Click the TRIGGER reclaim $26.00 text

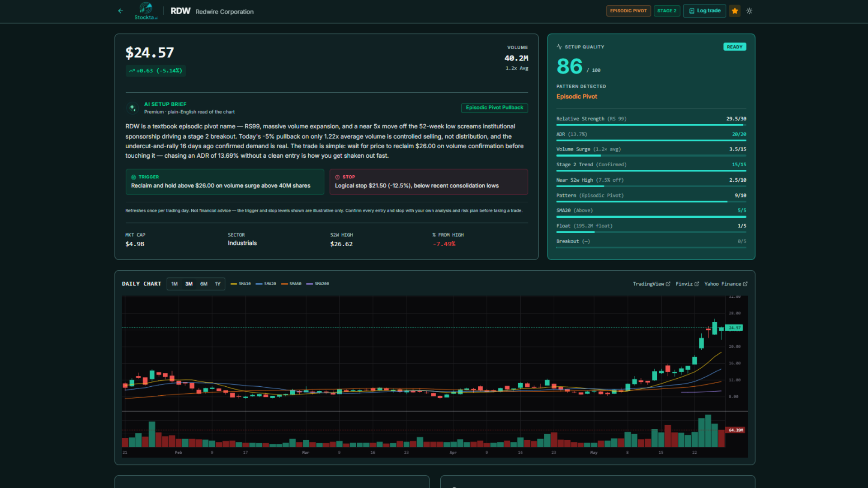[221, 186]
